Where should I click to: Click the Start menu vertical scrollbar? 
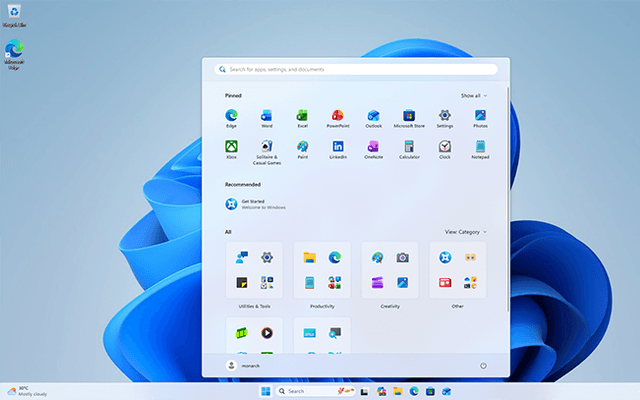pos(508,200)
